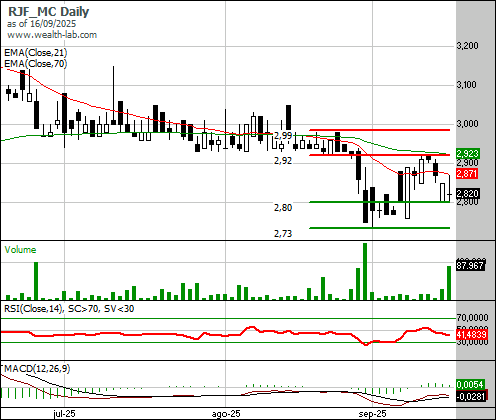
Task: Click the 'as of 16/09/2025' date text
Action: 41,24
